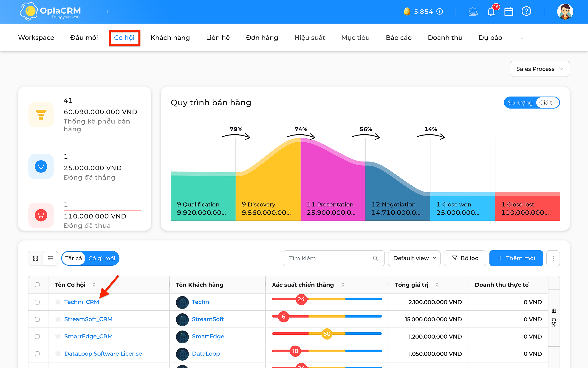Open the Đầu mối tab
The width and height of the screenshot is (588, 368).
[84, 38]
